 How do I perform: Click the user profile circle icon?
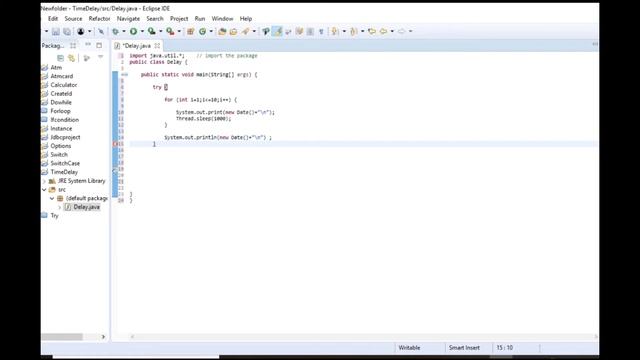point(81,31)
